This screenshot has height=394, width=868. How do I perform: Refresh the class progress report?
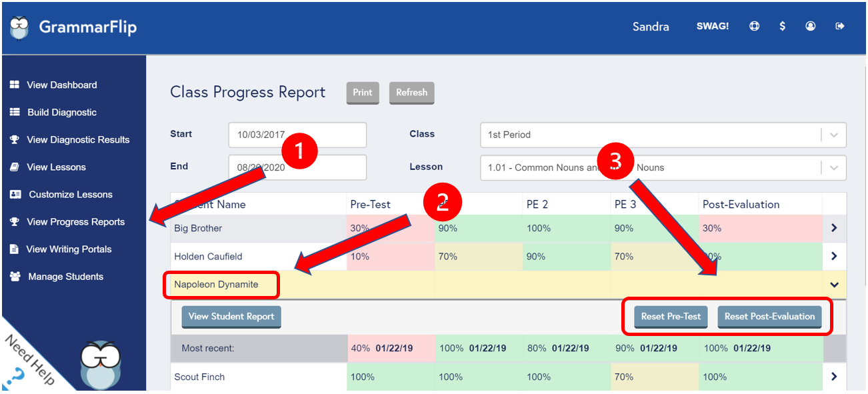(411, 93)
